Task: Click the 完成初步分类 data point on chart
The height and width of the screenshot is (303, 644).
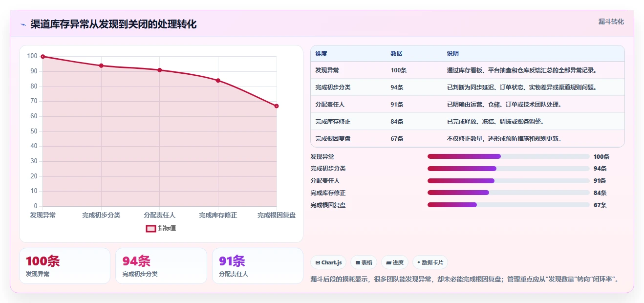Action: click(101, 65)
